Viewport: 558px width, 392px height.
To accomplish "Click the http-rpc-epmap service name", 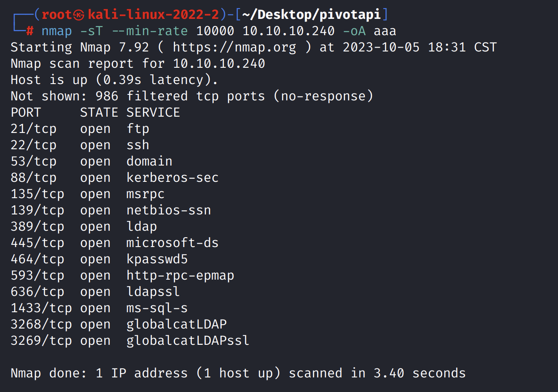I will (180, 275).
